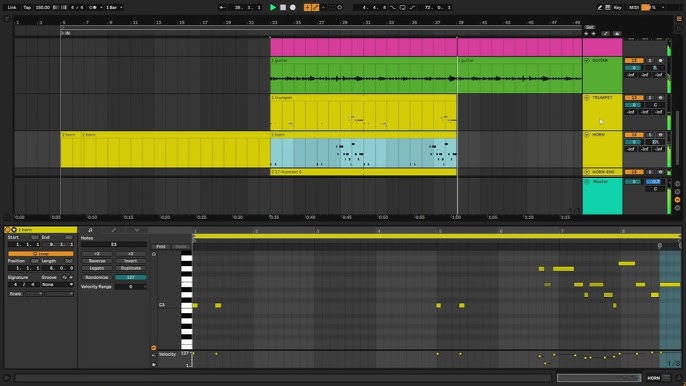Toggle the orange Velocity lane button
Screen dimensions: 686x386
click(154, 348)
